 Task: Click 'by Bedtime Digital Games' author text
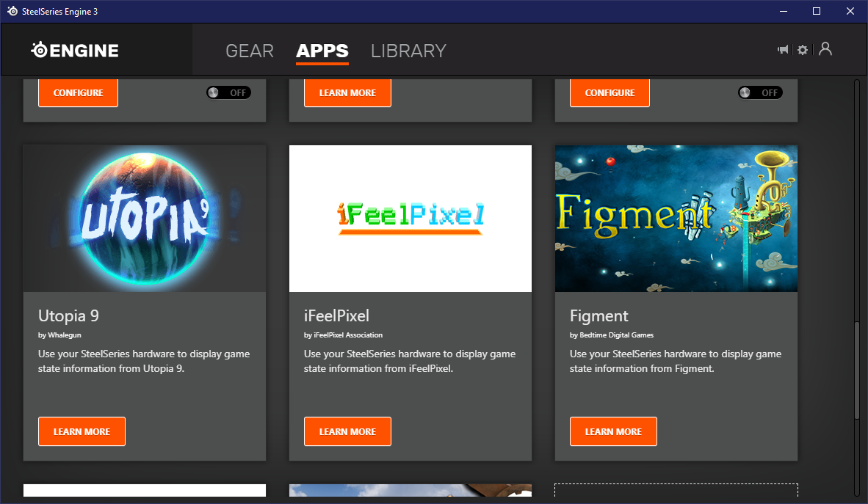tap(612, 335)
